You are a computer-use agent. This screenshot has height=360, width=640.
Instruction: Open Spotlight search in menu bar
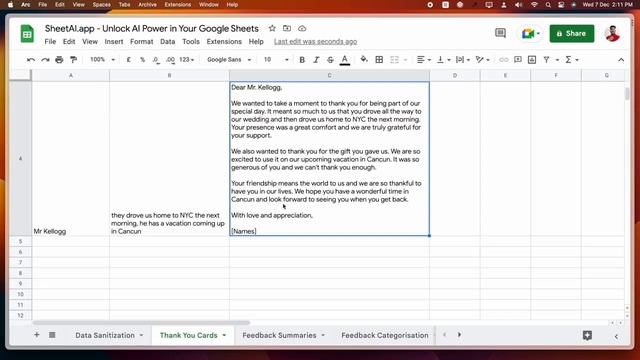(x=548, y=4)
